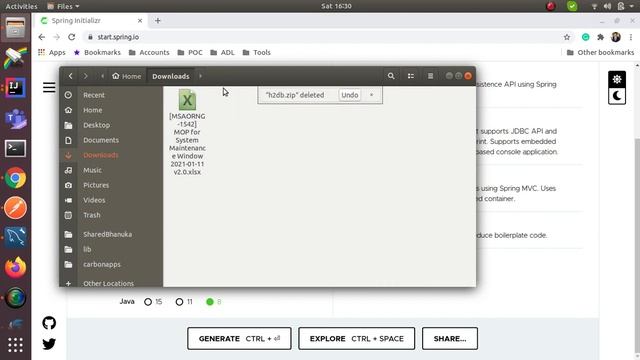
Task: Open Bookmarks star bookmark
Action: click(x=97, y=52)
